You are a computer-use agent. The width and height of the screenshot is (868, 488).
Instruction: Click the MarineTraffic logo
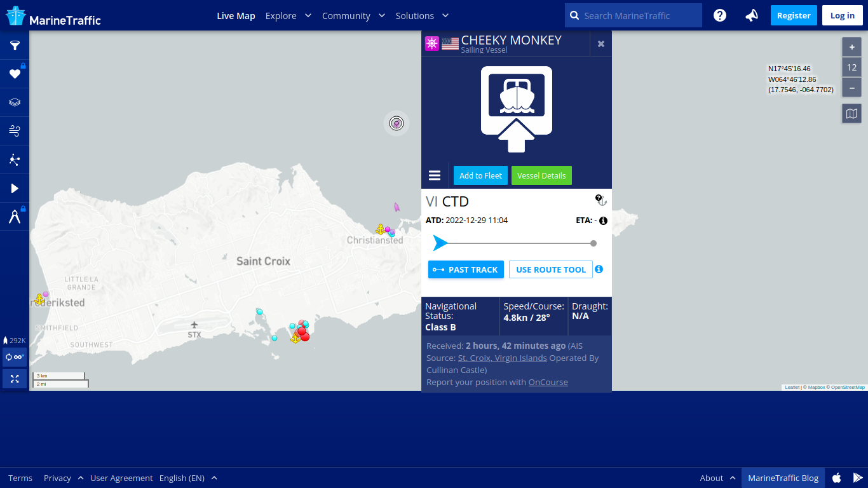coord(53,16)
